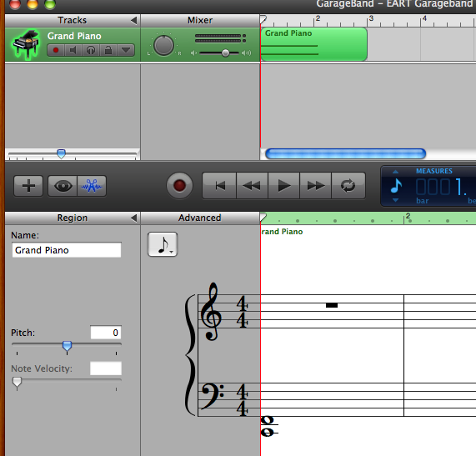Screen dimensions: 476x456
Task: Go to beginning of song
Action: point(219,186)
